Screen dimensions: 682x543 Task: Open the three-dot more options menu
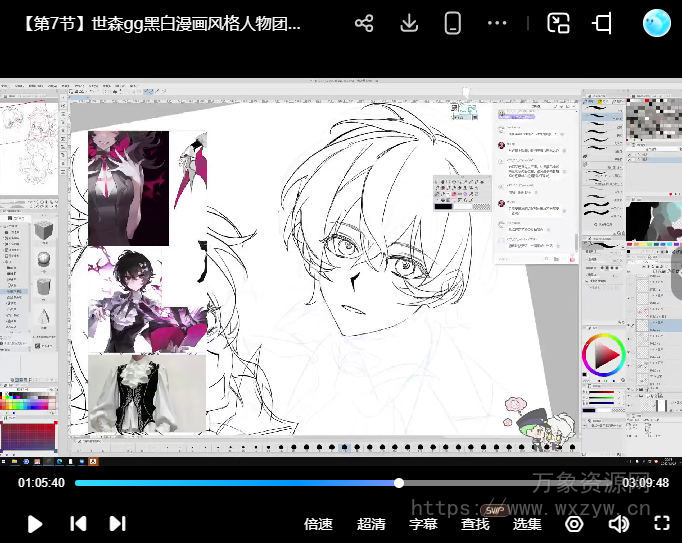pyautogui.click(x=497, y=23)
